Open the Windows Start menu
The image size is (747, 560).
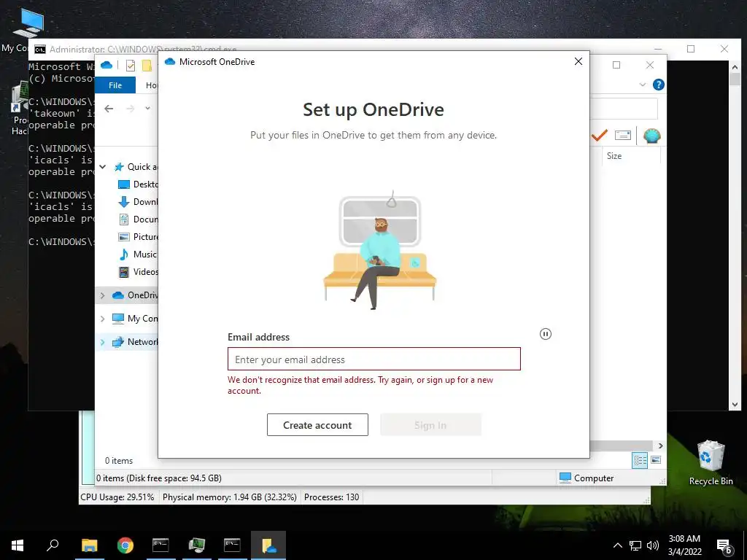coord(18,545)
